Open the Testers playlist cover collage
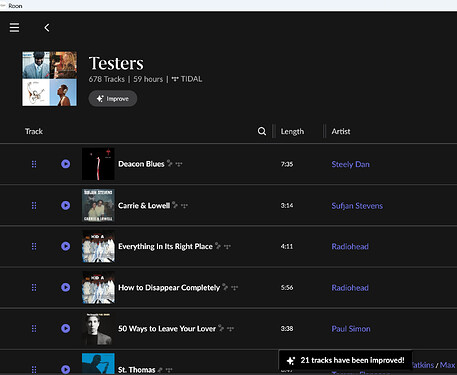The height and width of the screenshot is (375, 457). tap(49, 79)
